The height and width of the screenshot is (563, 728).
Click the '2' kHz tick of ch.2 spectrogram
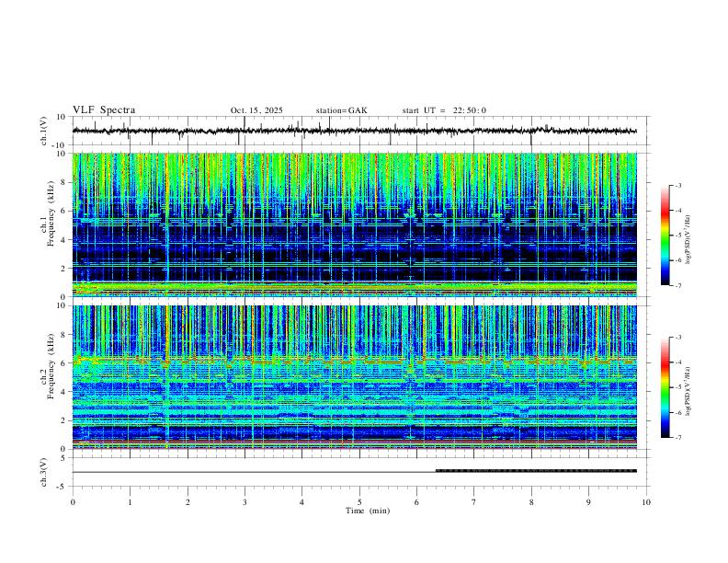point(64,420)
